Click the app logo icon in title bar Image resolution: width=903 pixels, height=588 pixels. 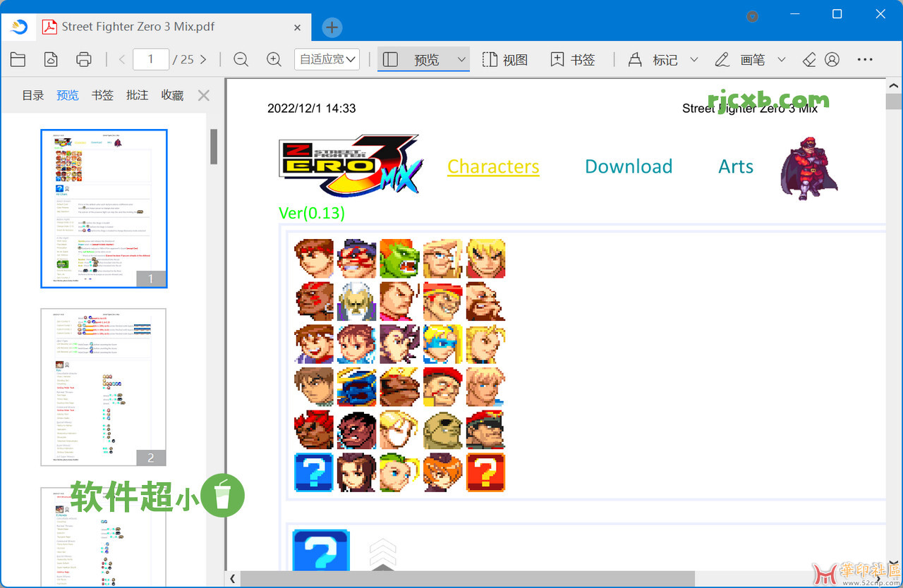pyautogui.click(x=18, y=27)
